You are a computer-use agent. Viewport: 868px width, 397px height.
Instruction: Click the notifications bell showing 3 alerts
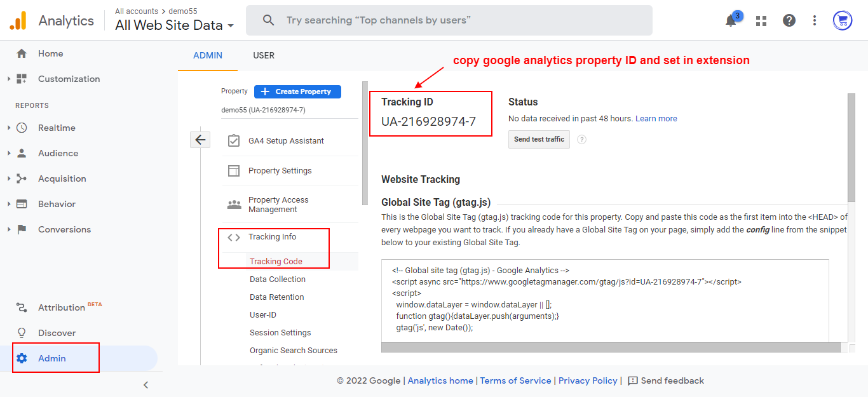tap(731, 20)
